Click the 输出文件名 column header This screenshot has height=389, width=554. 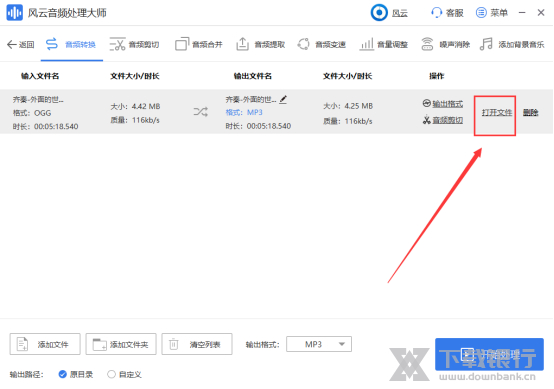coord(253,76)
